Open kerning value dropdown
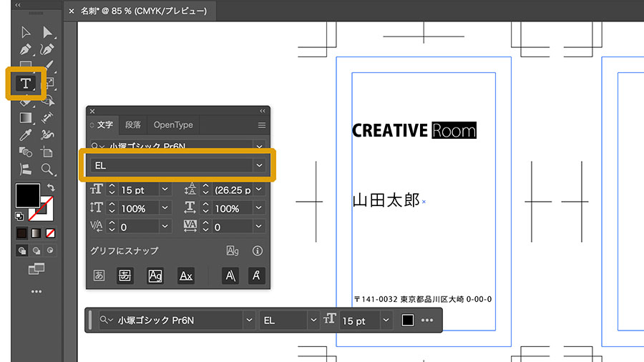The width and height of the screenshot is (644, 362). [165, 226]
